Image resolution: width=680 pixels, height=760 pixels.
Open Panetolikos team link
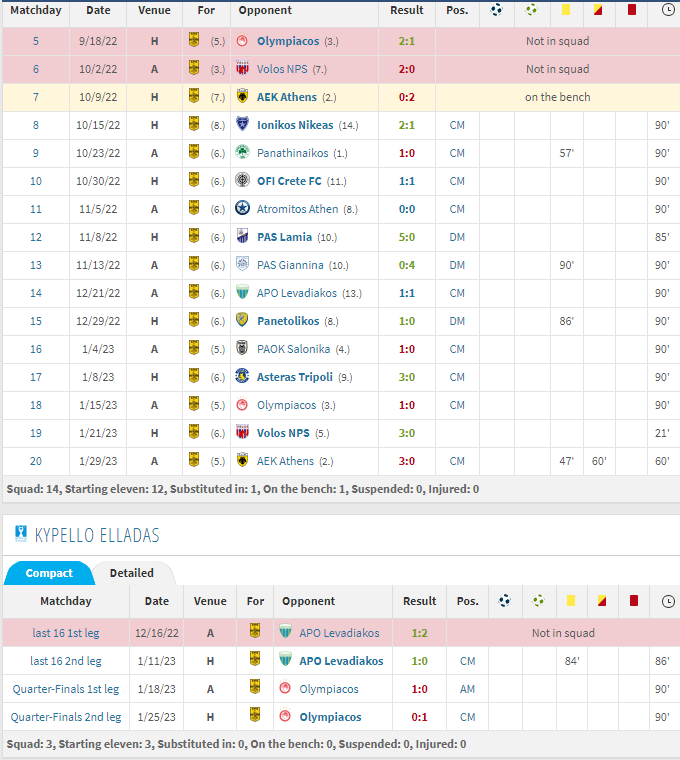[x=288, y=321]
